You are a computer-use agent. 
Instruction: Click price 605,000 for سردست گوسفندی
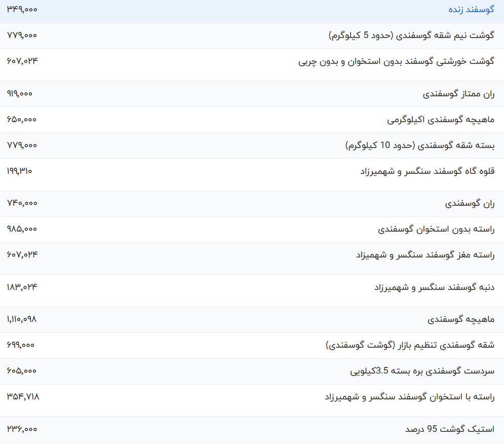coord(21,371)
